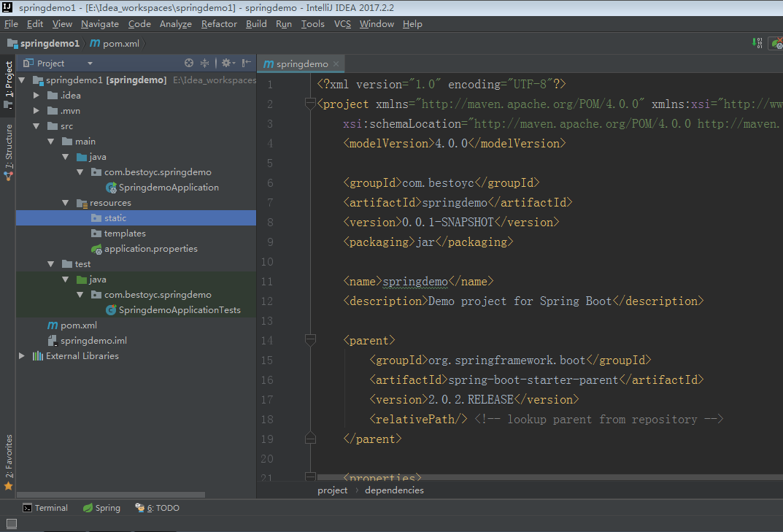Open Project panel settings gear
This screenshot has height=532, width=783.
(228, 63)
